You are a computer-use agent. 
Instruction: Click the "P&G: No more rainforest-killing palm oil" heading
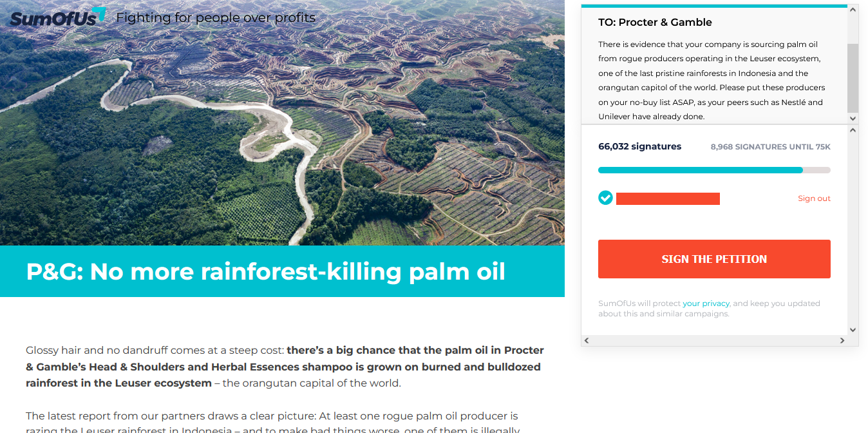[265, 272]
